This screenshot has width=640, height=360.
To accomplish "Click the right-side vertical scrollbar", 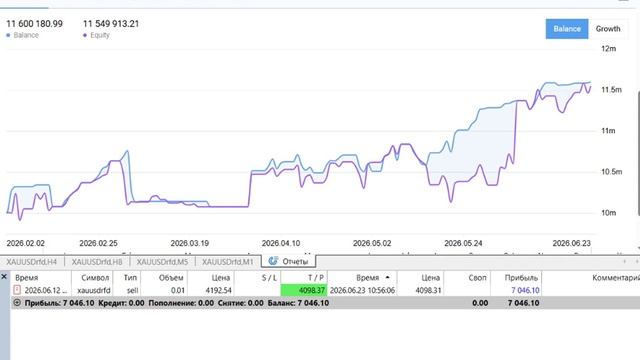I will pos(638,153).
